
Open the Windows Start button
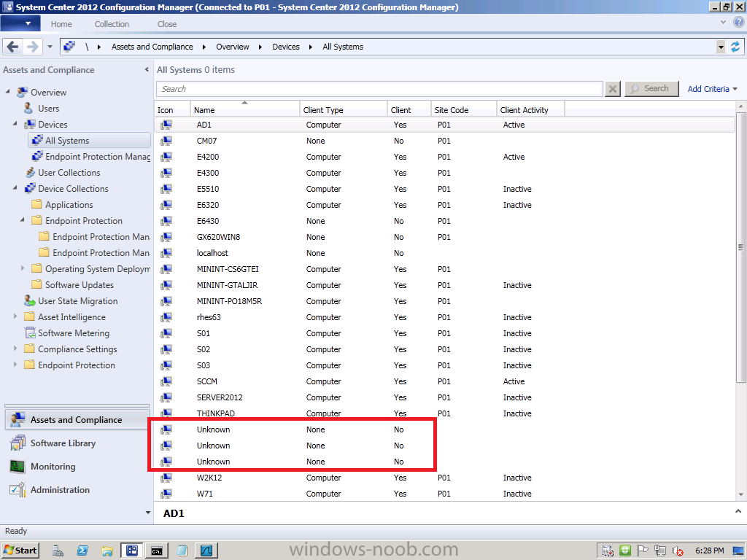click(x=20, y=551)
